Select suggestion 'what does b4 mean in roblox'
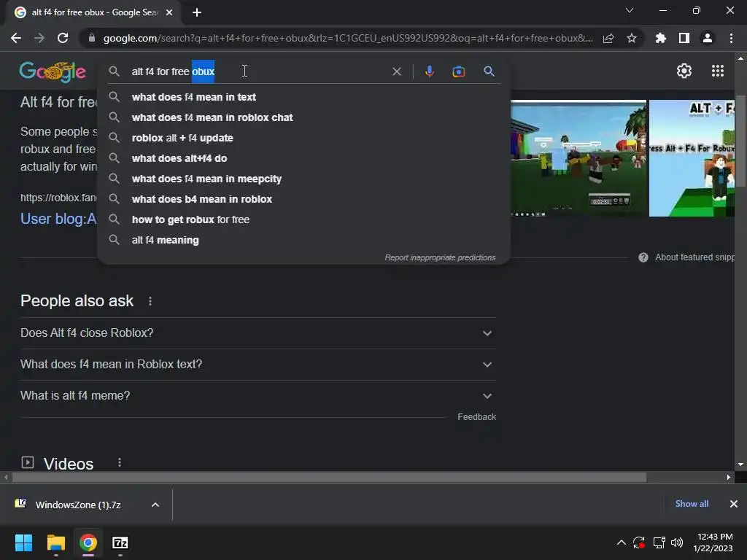 click(303, 200)
